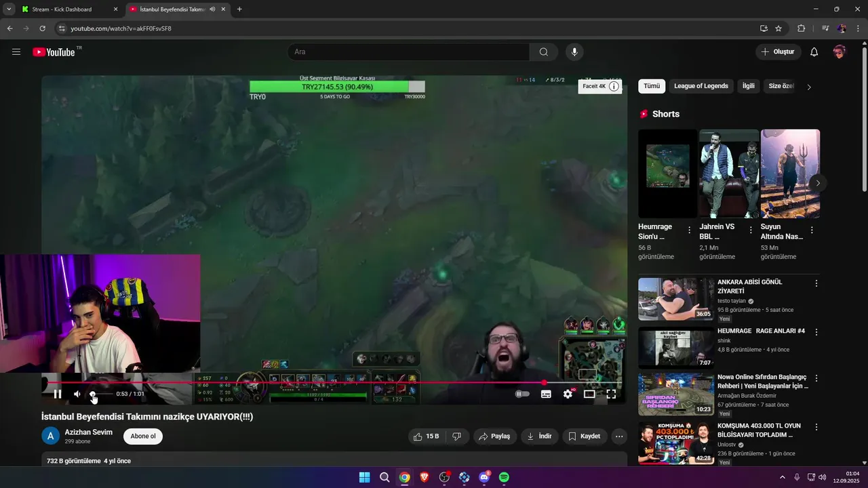Select the İlgili filter chip

coord(749,86)
